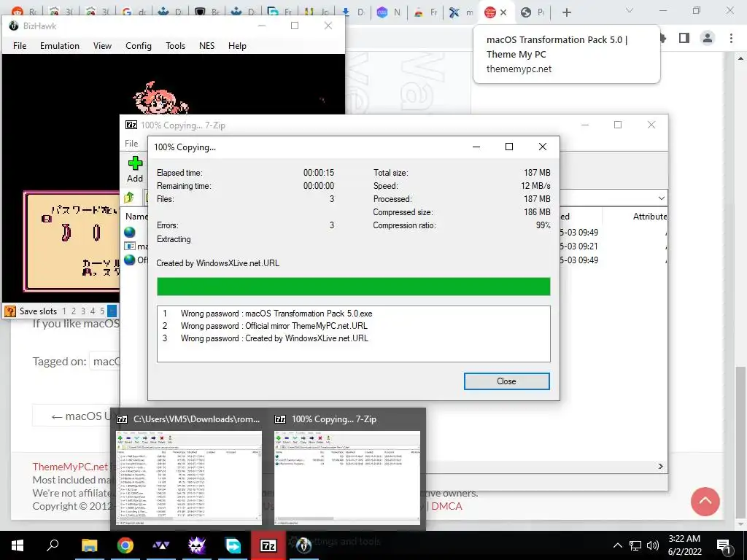Select first globe URL file icon in 7-Zip list

click(130, 232)
